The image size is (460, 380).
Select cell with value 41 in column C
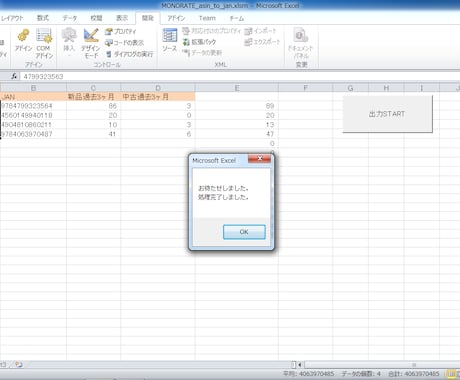(93, 134)
